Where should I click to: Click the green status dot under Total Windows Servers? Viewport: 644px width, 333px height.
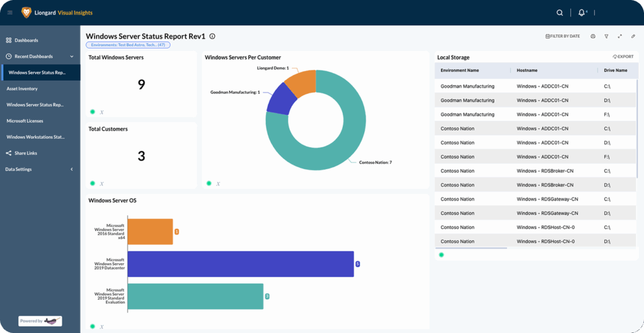(92, 111)
